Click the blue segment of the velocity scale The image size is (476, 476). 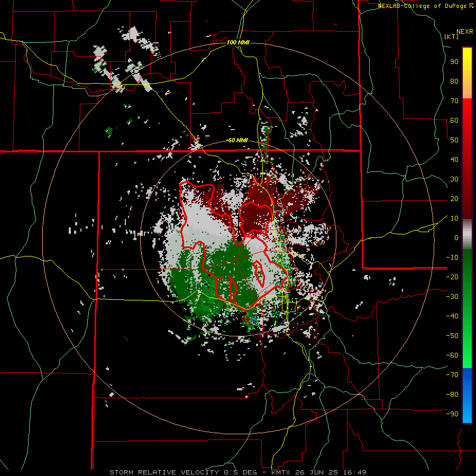tap(467, 395)
